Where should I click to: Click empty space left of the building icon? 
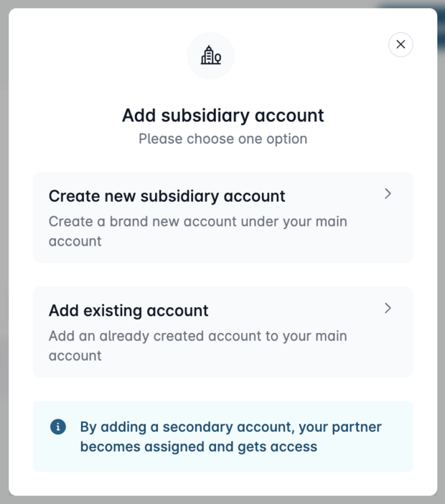108,55
